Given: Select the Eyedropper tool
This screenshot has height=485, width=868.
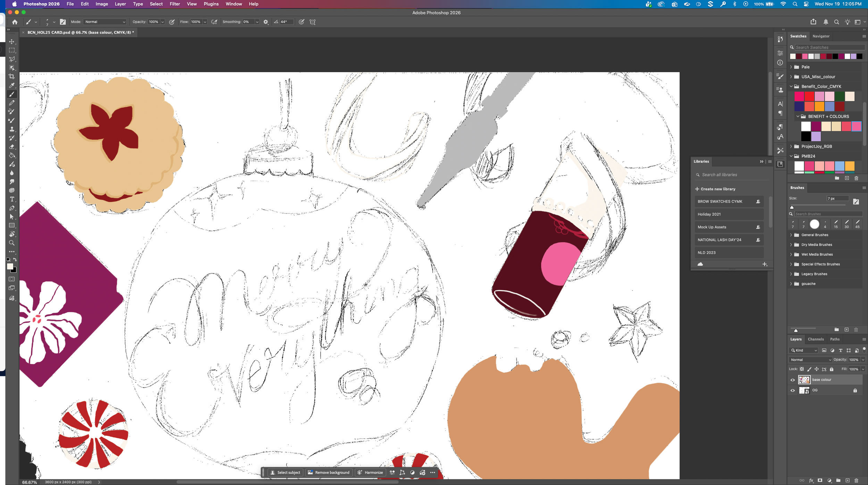Looking at the screenshot, I should coord(12,85).
